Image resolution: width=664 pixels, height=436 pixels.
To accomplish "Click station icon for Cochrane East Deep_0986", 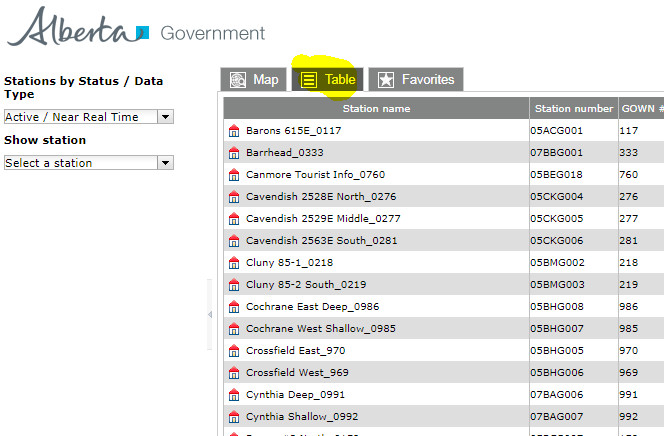I will (234, 306).
